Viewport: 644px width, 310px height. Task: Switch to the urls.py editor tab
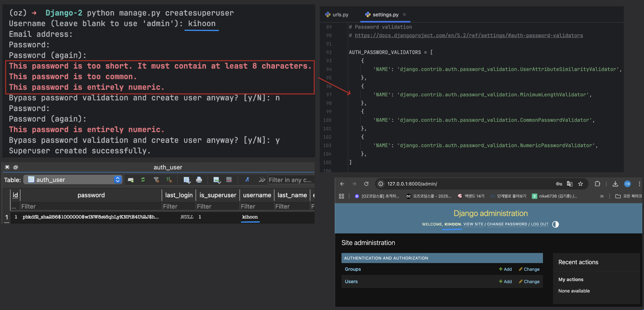click(337, 15)
